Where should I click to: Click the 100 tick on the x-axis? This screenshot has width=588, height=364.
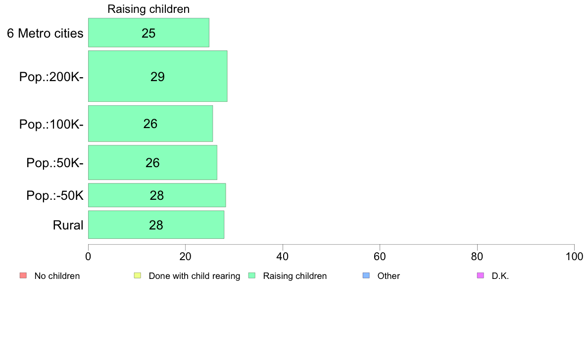[574, 256]
